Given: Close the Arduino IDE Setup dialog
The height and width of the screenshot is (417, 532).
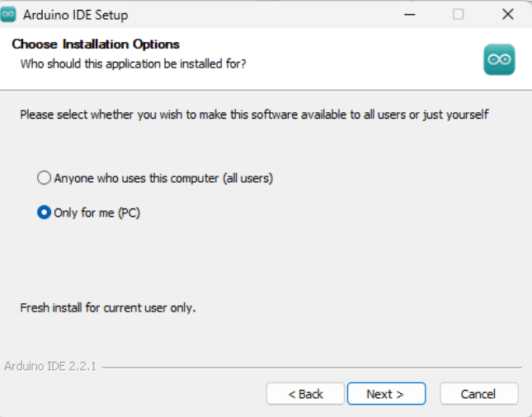Looking at the screenshot, I should tap(507, 15).
